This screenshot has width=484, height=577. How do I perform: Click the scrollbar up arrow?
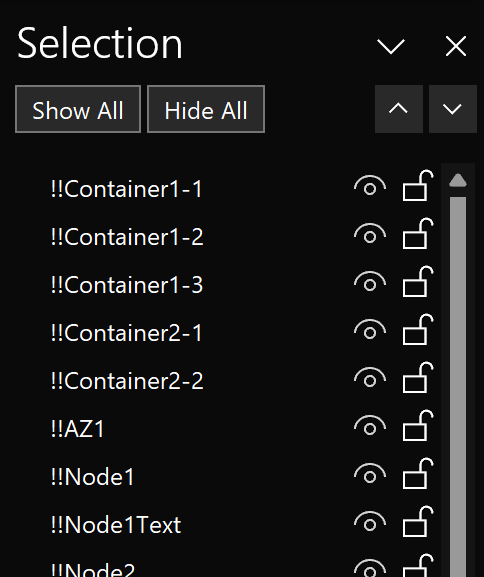[x=458, y=180]
